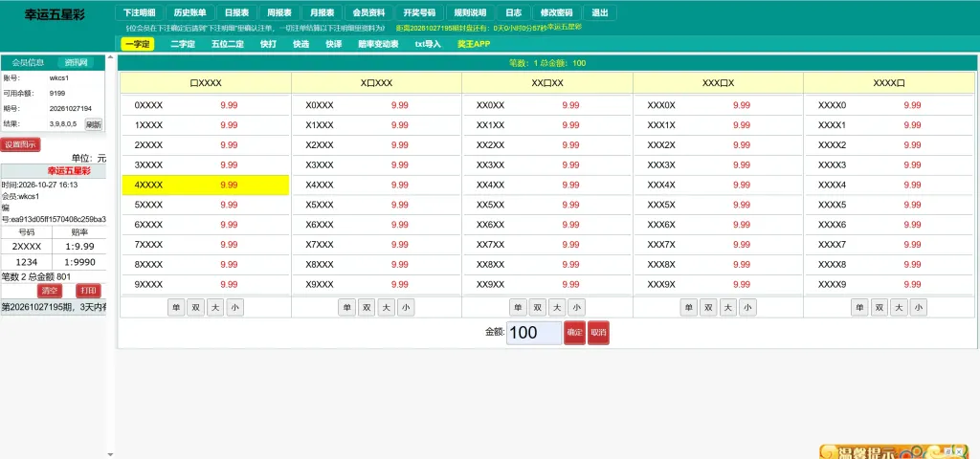Click the 口XXXX column header
Viewport: 980px width, 459px height.
(206, 83)
